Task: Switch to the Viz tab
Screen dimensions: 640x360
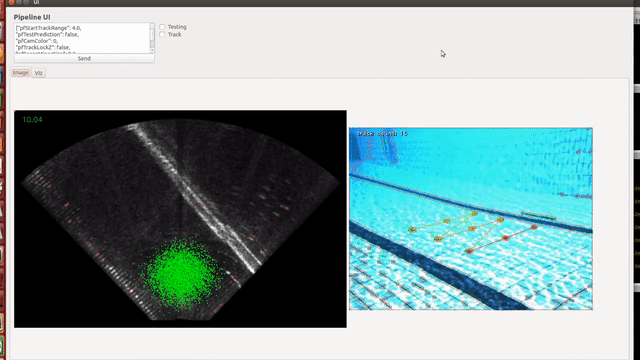Action: pos(38,73)
